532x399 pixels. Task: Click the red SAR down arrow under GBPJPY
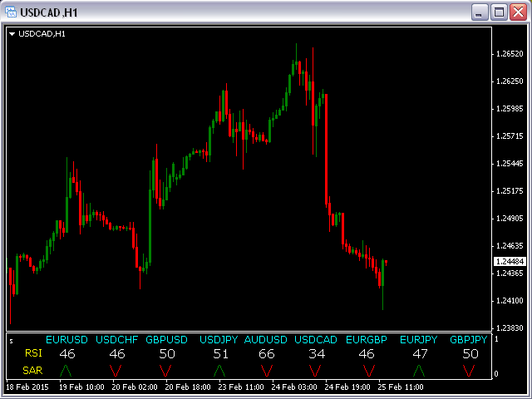470,369
